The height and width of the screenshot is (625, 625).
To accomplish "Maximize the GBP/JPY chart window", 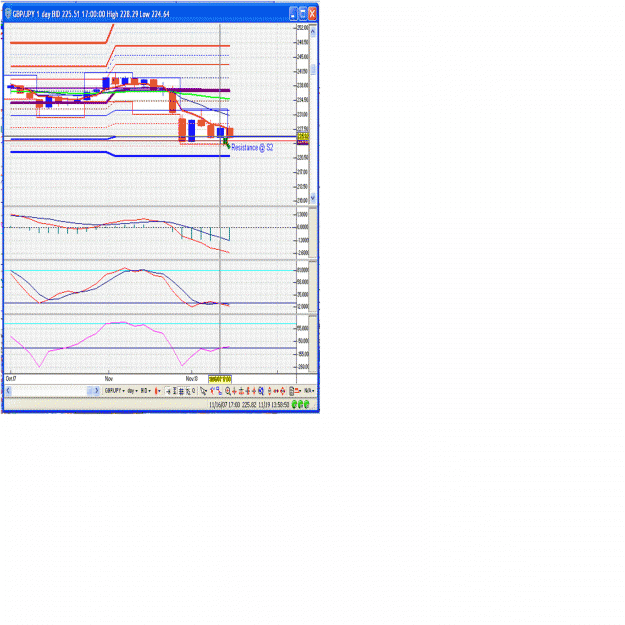I will (x=303, y=14).
